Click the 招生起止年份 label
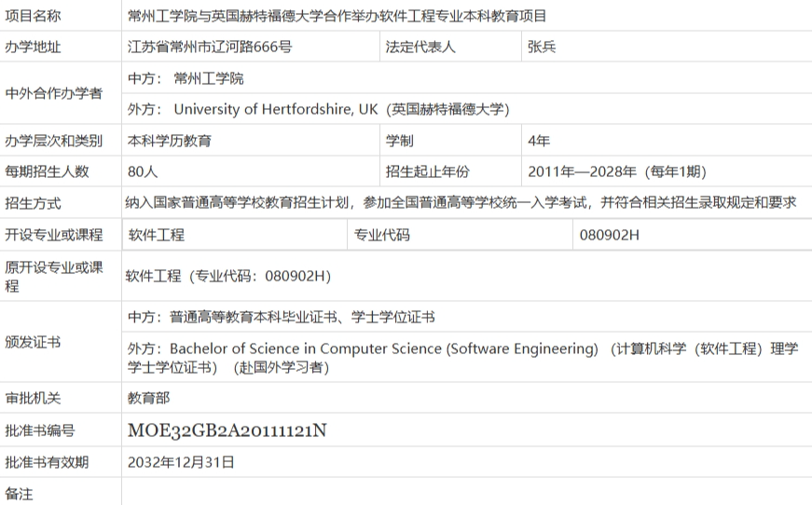The height and width of the screenshot is (505, 812). tap(427, 171)
